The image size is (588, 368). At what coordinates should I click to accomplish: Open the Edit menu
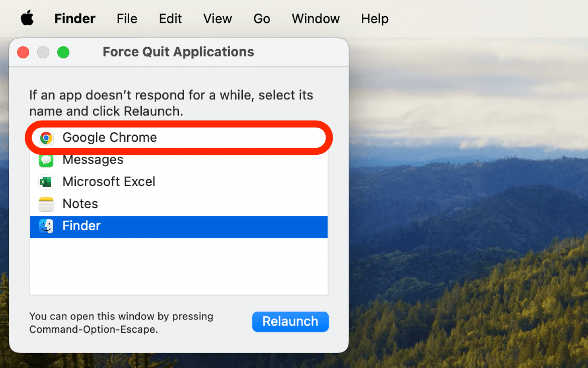170,19
